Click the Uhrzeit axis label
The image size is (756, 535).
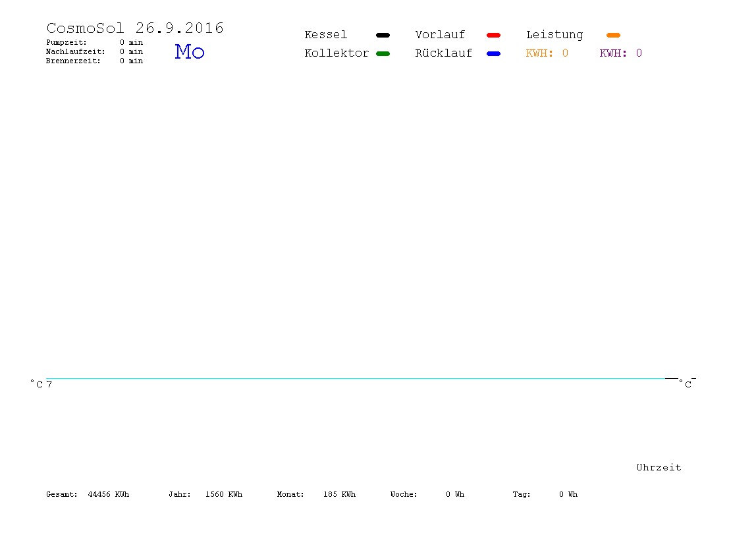click(x=659, y=467)
